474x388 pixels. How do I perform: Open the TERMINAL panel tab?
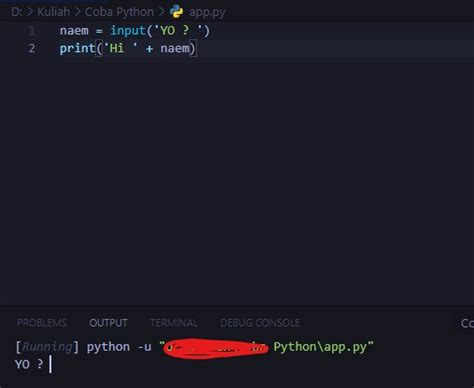click(x=174, y=323)
